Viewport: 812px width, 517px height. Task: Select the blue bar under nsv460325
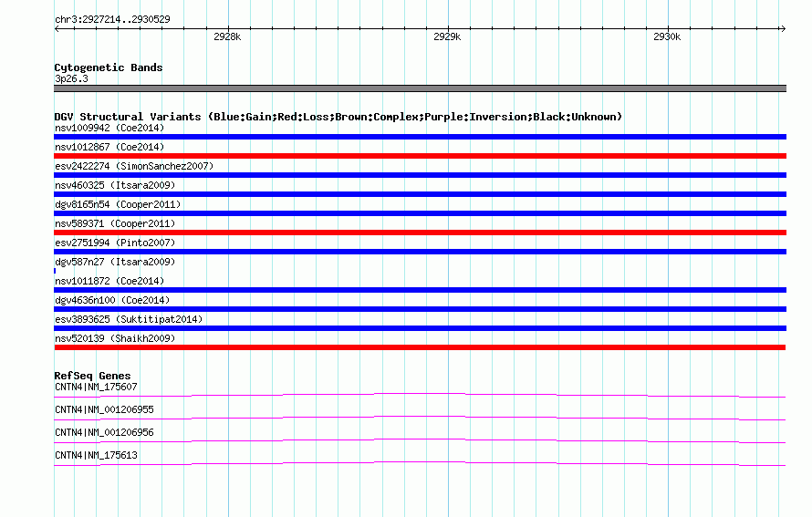pos(420,194)
